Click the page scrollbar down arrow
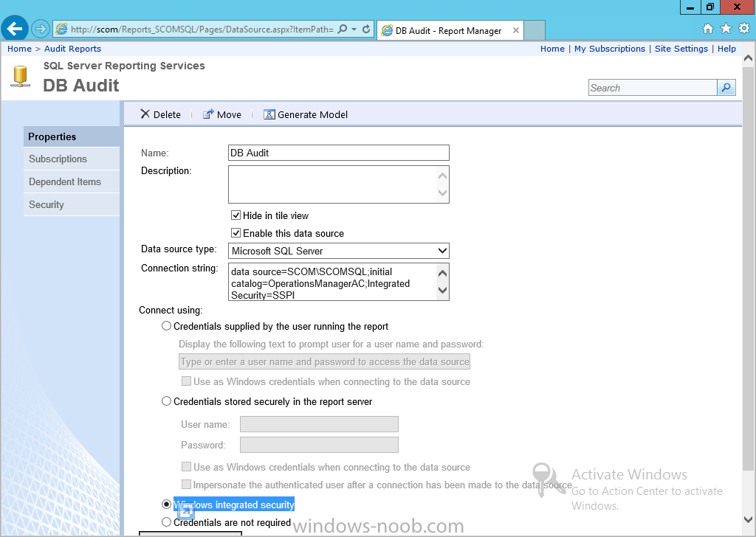Viewport: 756px width, 537px height. (748, 519)
